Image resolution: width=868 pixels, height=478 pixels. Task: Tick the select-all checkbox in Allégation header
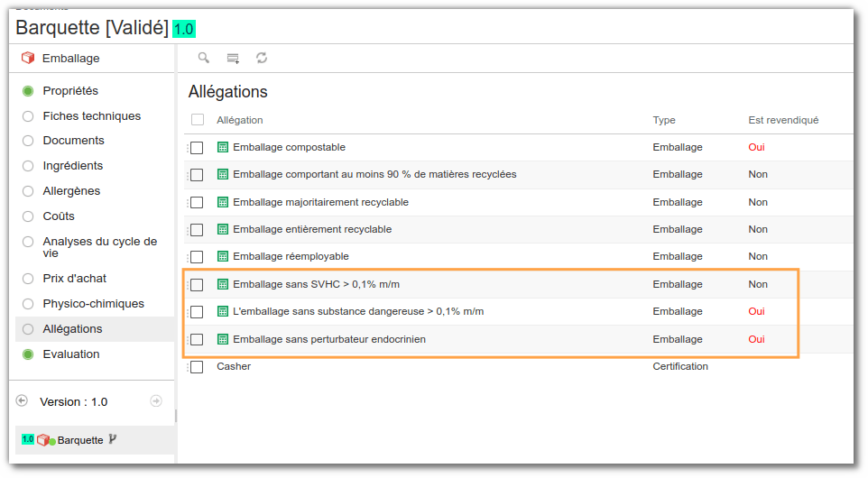(x=197, y=119)
